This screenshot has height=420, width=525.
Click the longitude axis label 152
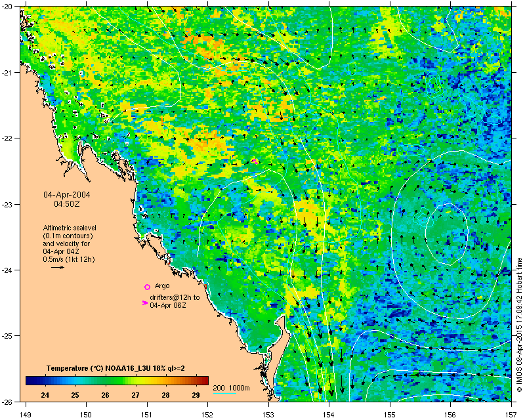coord(207,415)
